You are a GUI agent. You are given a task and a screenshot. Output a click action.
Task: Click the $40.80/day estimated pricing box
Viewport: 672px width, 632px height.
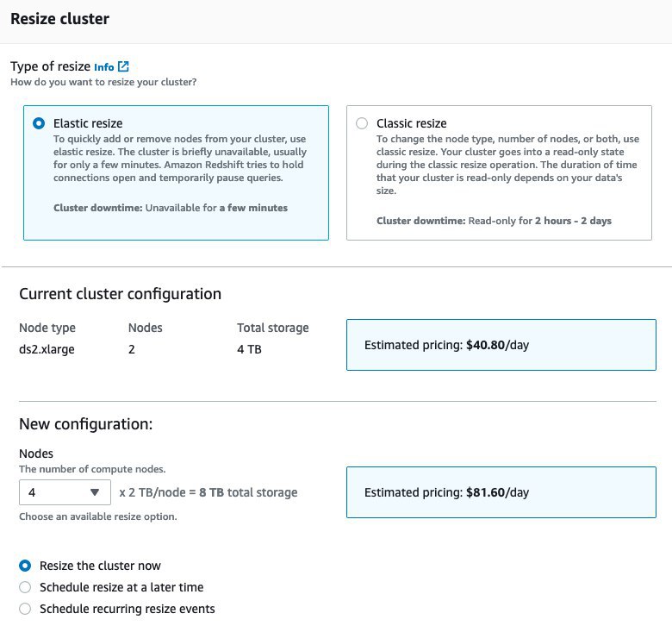[501, 345]
